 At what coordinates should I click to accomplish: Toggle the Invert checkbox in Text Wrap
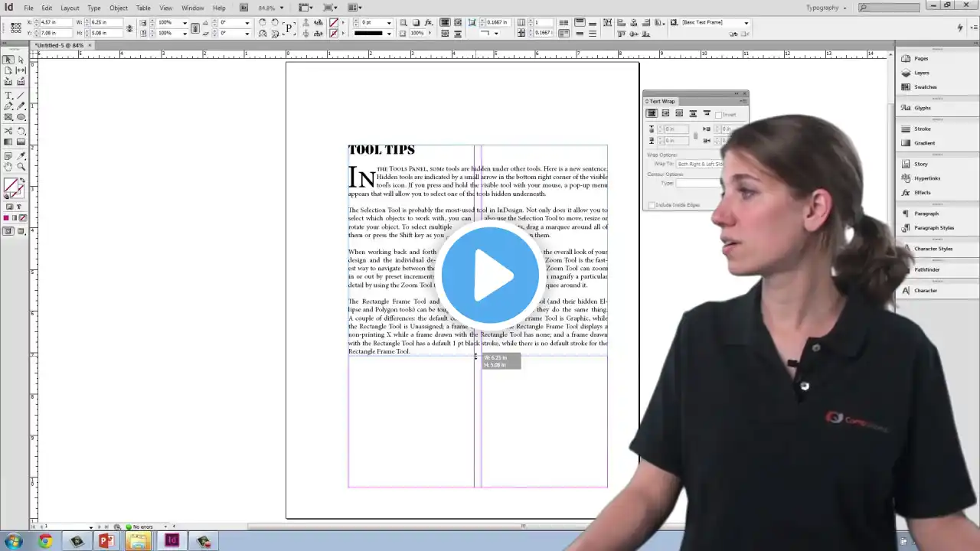point(719,115)
